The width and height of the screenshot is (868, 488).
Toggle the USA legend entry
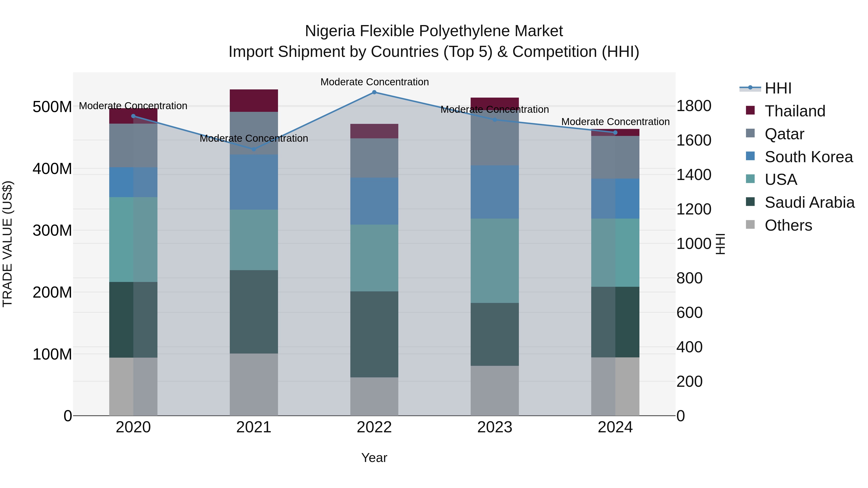pyautogui.click(x=772, y=179)
